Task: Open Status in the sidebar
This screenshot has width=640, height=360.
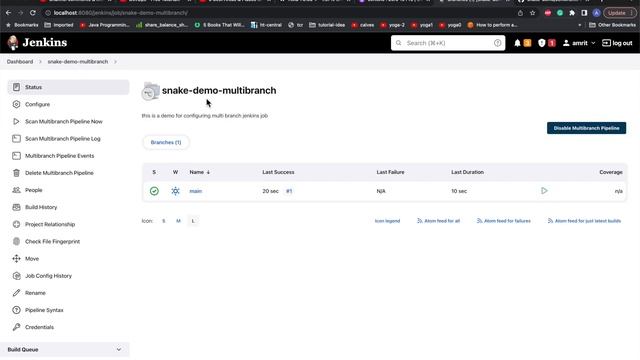Action: (x=68, y=87)
